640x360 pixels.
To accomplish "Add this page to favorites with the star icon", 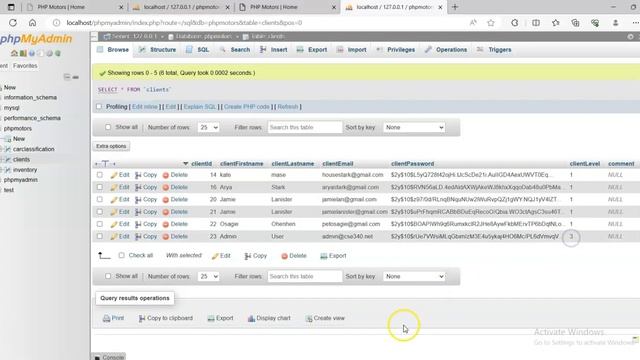I will (x=491, y=23).
